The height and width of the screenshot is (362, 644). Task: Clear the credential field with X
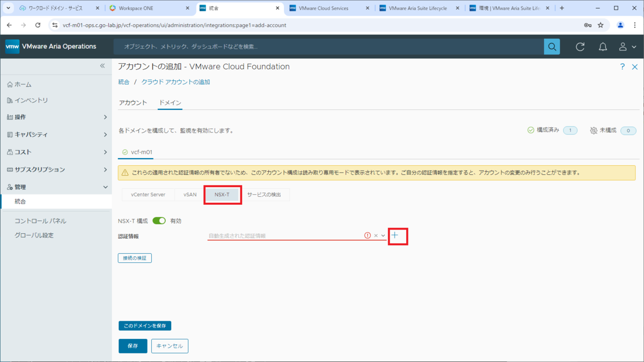(x=376, y=235)
